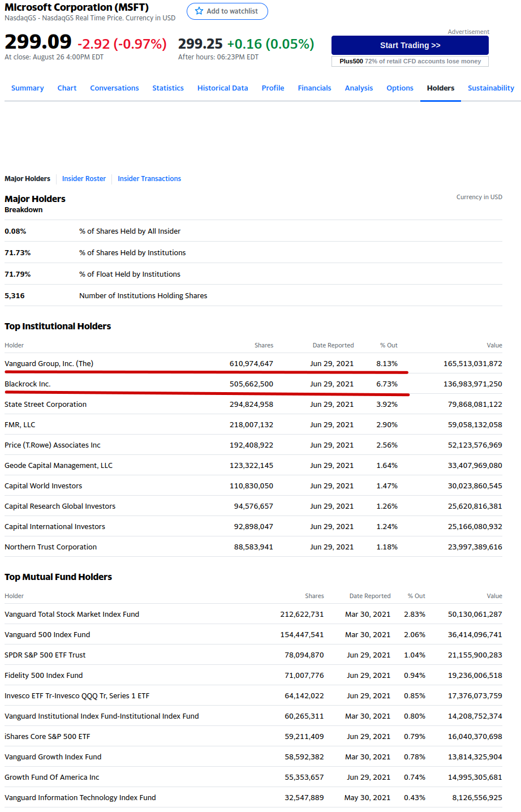This screenshot has height=812, width=521.
Task: Open the Financials tab
Action: click(x=315, y=88)
